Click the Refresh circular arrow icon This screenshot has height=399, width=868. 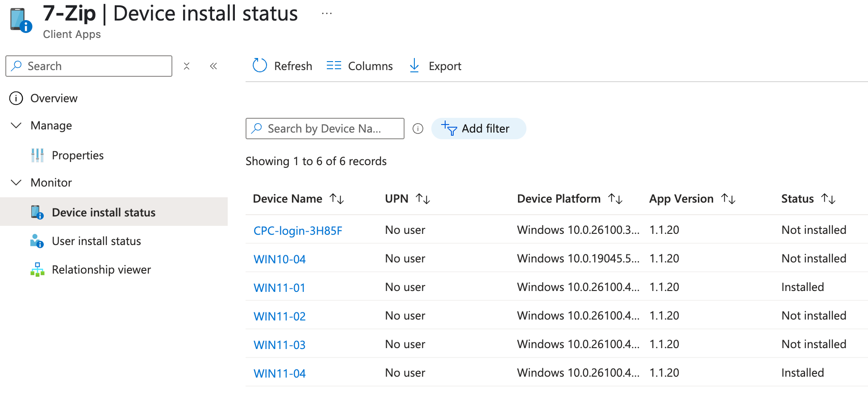point(260,66)
